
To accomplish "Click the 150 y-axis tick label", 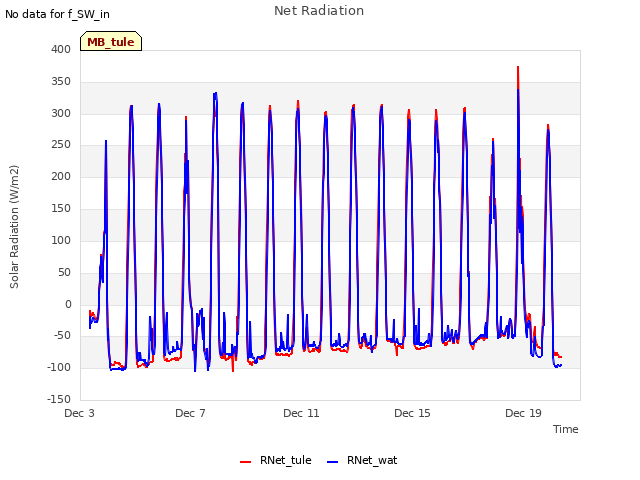I will pos(61,208).
